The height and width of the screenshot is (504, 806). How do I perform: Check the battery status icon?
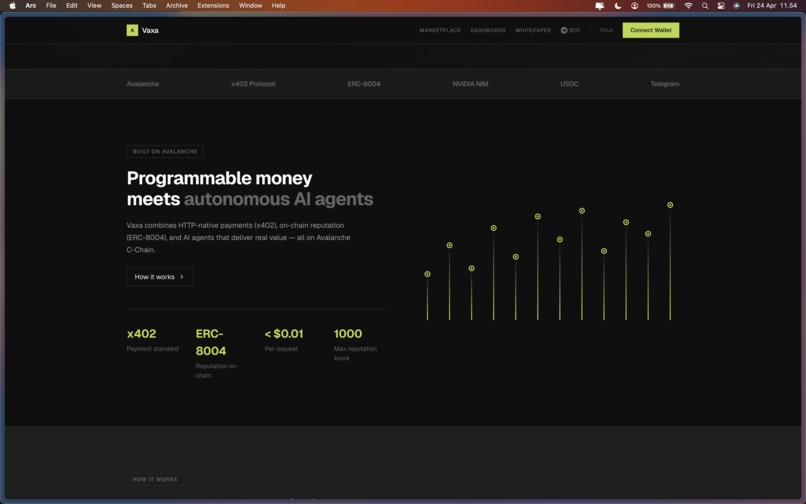coord(669,6)
